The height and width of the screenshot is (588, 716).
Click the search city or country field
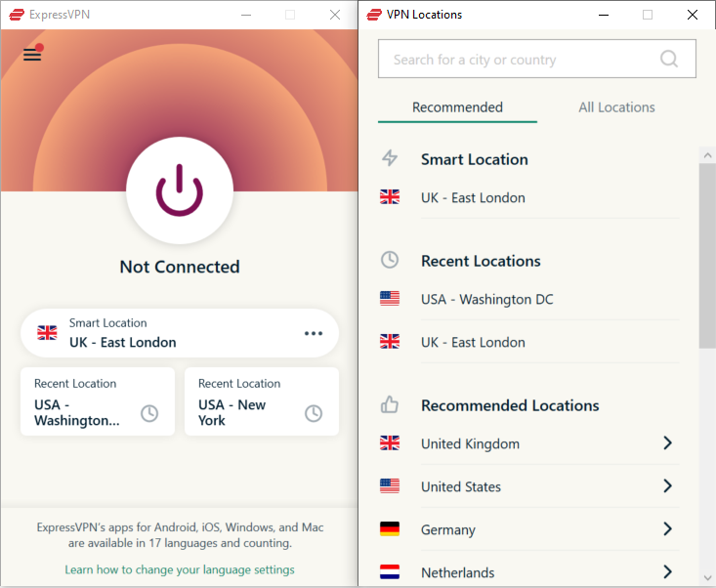(536, 59)
